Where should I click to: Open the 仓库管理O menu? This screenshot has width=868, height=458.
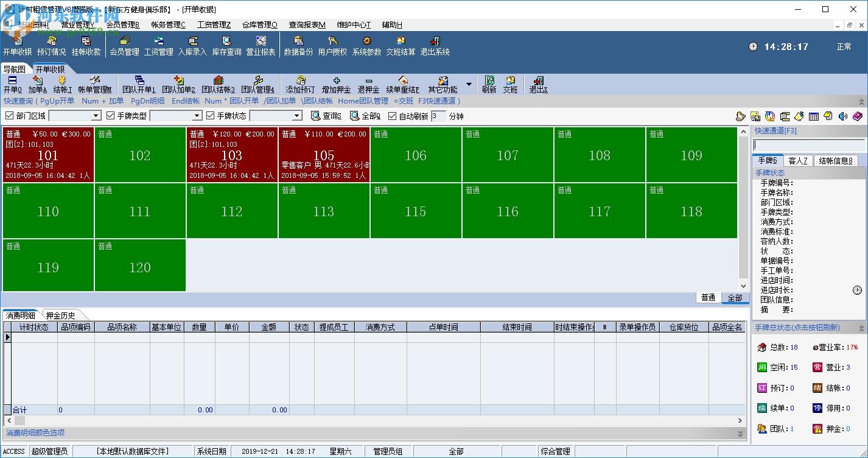pos(260,25)
